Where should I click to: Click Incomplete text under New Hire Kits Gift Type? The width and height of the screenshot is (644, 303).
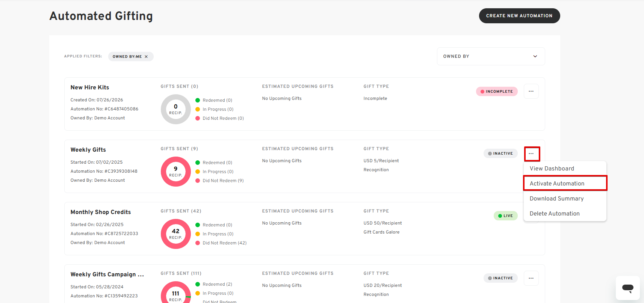[x=375, y=98]
